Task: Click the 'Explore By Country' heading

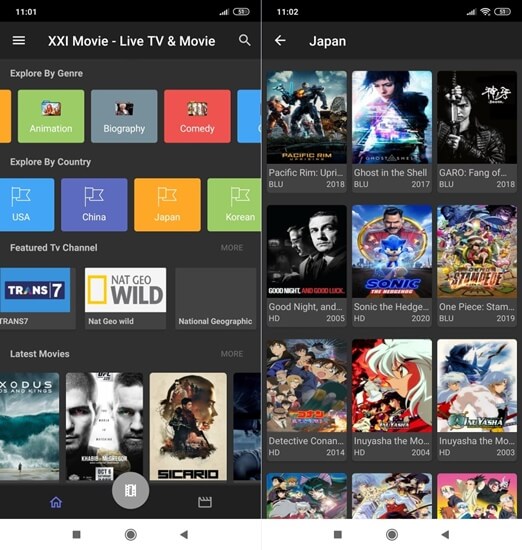Action: tap(50, 162)
